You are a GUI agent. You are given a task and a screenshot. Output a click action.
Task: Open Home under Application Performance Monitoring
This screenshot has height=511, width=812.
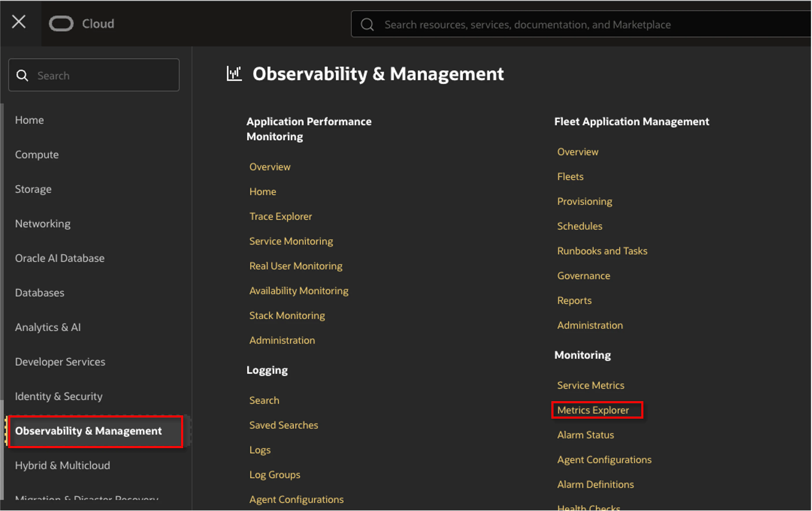[263, 192]
